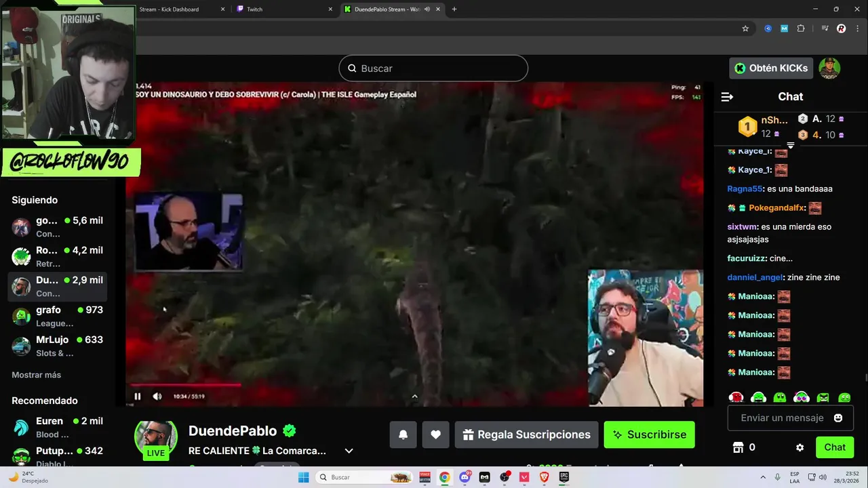
Task: Open grafo channel in sidebar
Action: [58, 317]
